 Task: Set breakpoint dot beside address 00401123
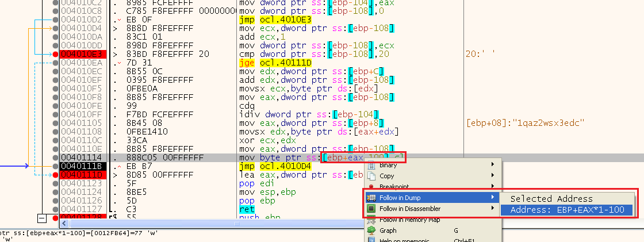click(55, 183)
